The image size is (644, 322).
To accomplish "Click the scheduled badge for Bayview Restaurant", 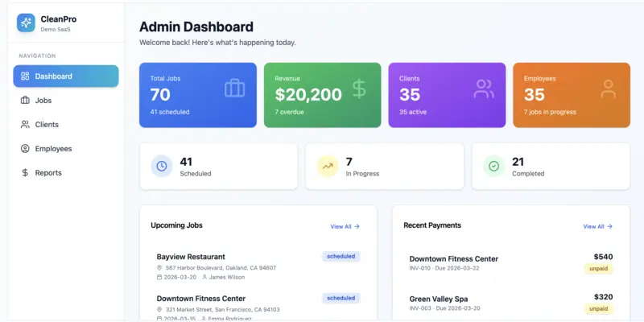I will click(x=341, y=257).
